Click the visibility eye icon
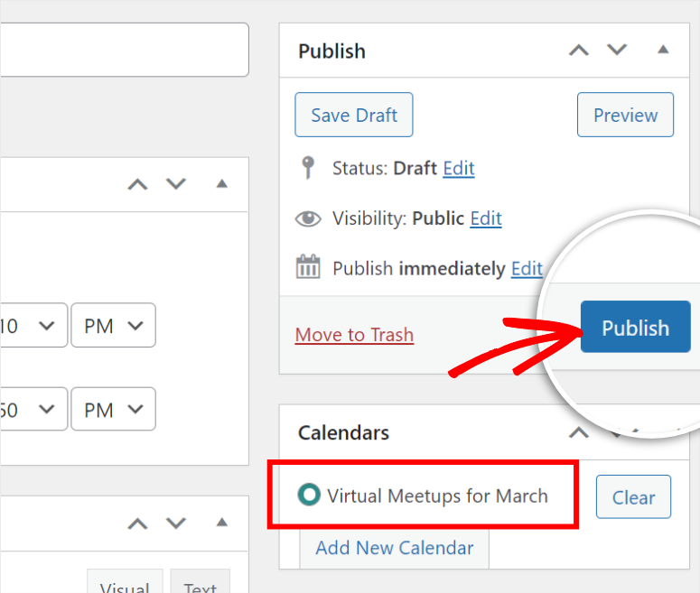The width and height of the screenshot is (700, 593). pyautogui.click(x=308, y=218)
